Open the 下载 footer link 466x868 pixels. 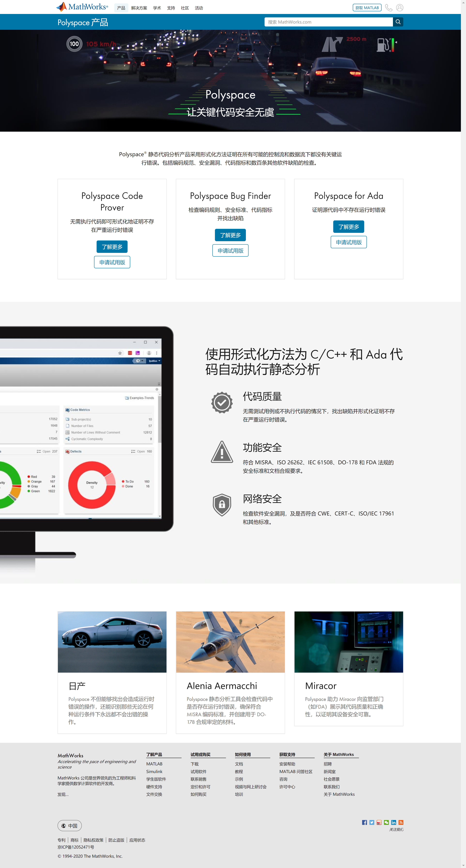point(195,764)
